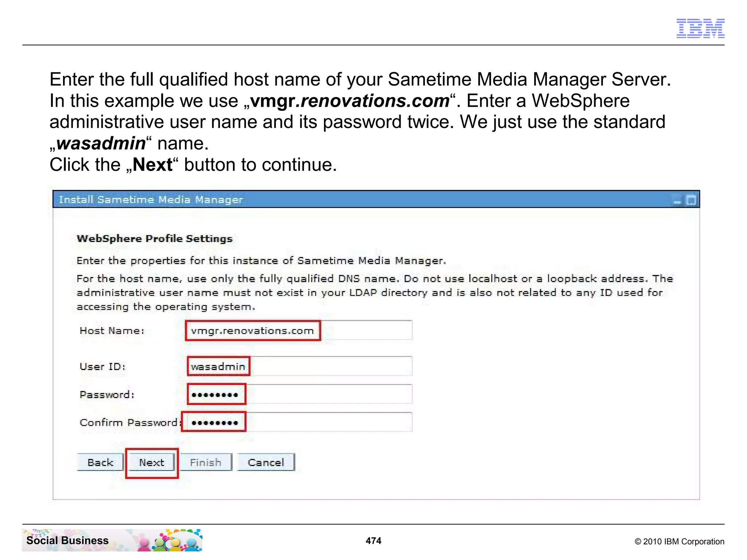Click the 2010 IBM Corporation copyright text
747x560 pixels.
click(x=679, y=541)
